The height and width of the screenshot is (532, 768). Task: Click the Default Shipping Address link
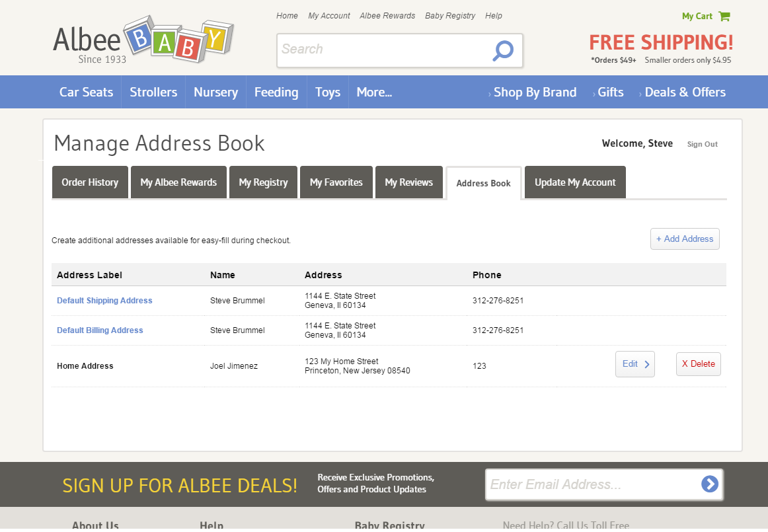click(x=104, y=301)
